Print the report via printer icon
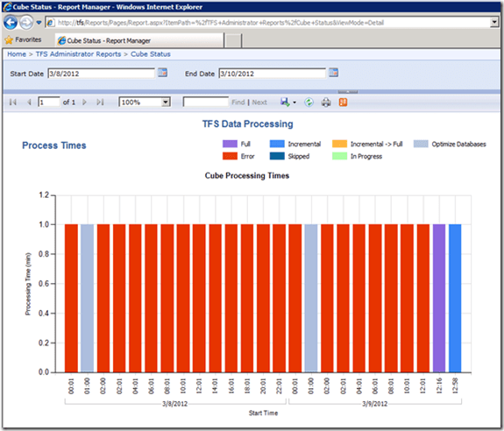 click(x=326, y=102)
